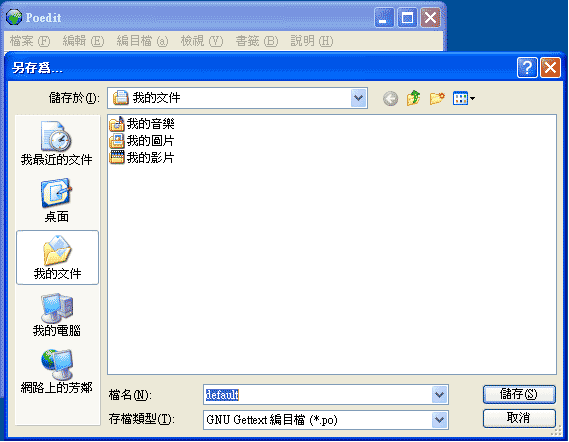Open the 檢視 menu in Poedit
569x442 pixels.
click(202, 41)
